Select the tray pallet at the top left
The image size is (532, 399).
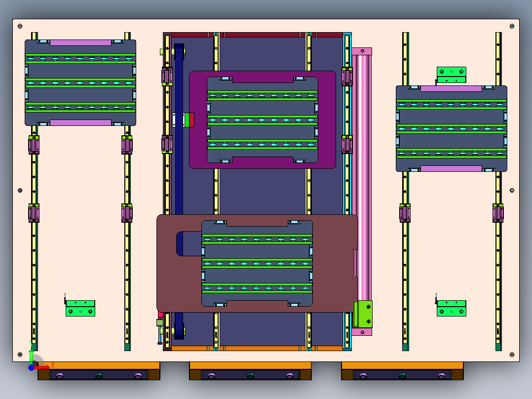click(80, 82)
